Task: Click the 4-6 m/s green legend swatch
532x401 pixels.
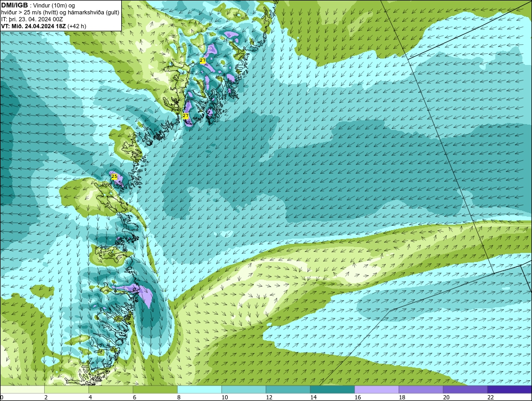Action: [111, 389]
